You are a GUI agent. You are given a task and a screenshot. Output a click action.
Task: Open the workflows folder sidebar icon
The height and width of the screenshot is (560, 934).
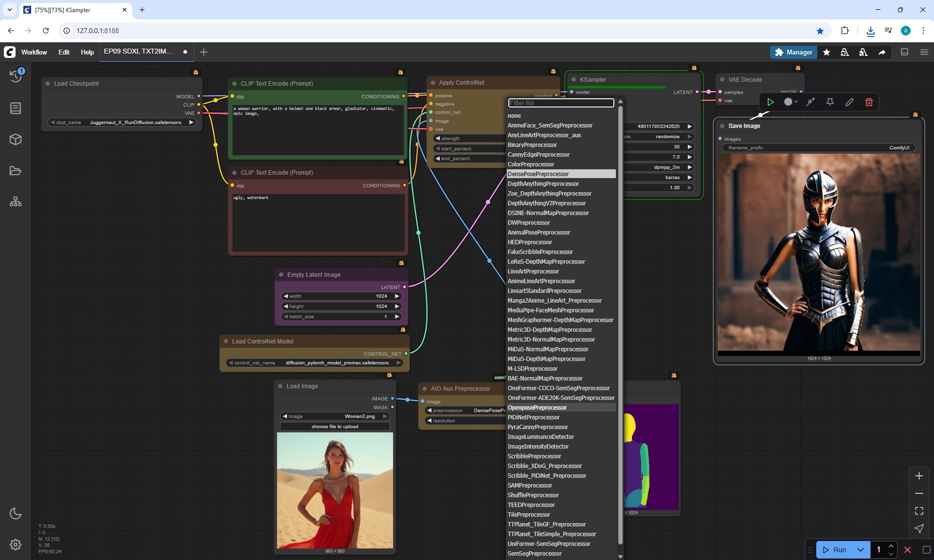16,171
